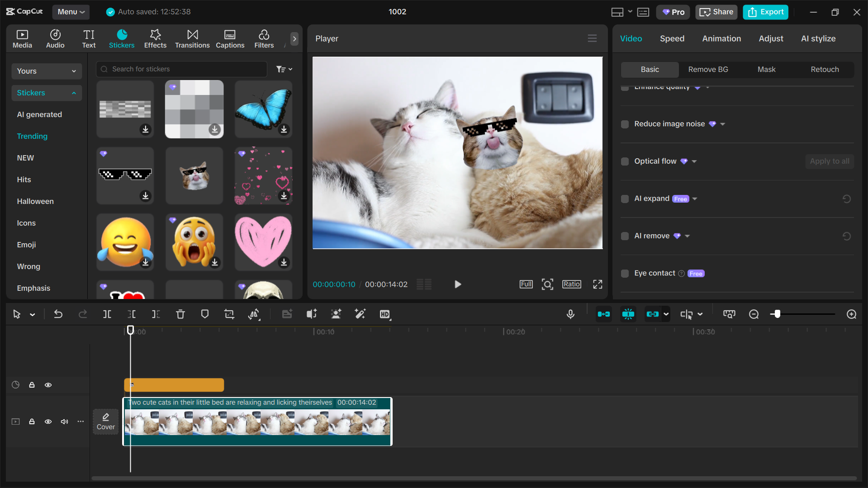868x488 pixels.
Task: Select the blue butterfly sticker thumbnail
Action: 263,109
